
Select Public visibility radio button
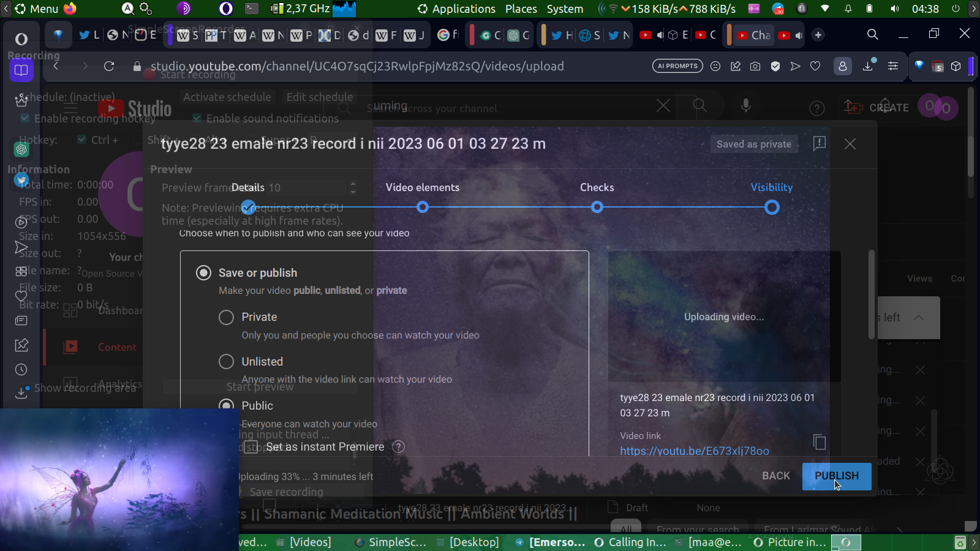[x=227, y=406]
